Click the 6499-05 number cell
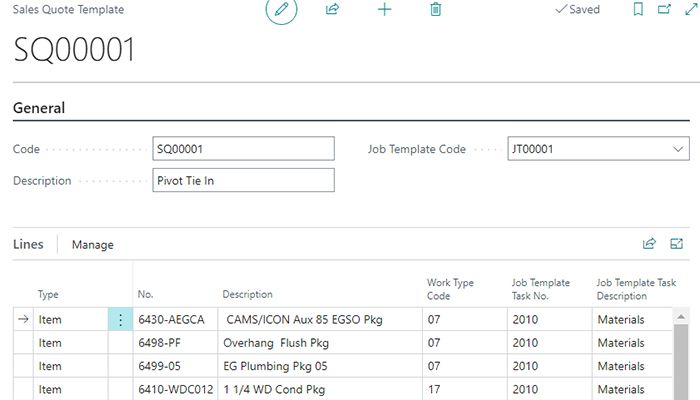This screenshot has width=700, height=400. click(x=175, y=366)
